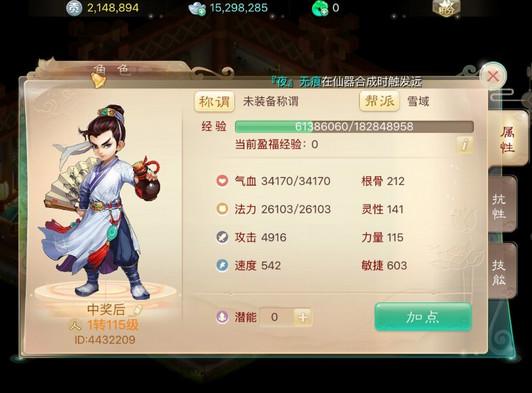Click the blue 速度 speed icon
This screenshot has height=393, width=532.
pos(222,265)
